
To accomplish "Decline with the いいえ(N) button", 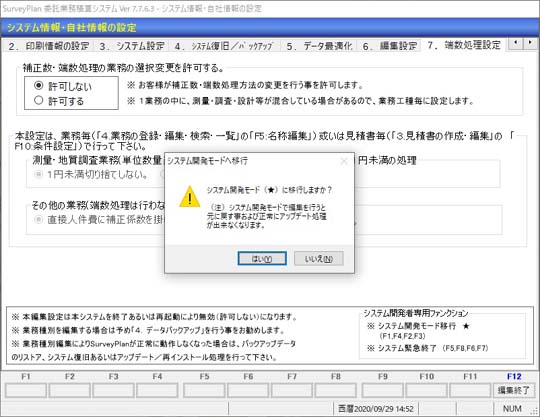I will click(319, 259).
